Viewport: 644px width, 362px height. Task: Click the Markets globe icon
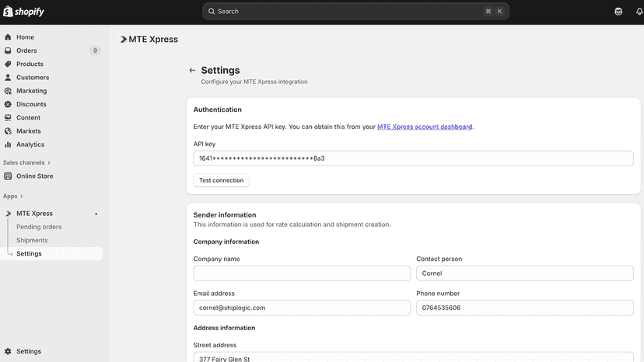click(8, 131)
